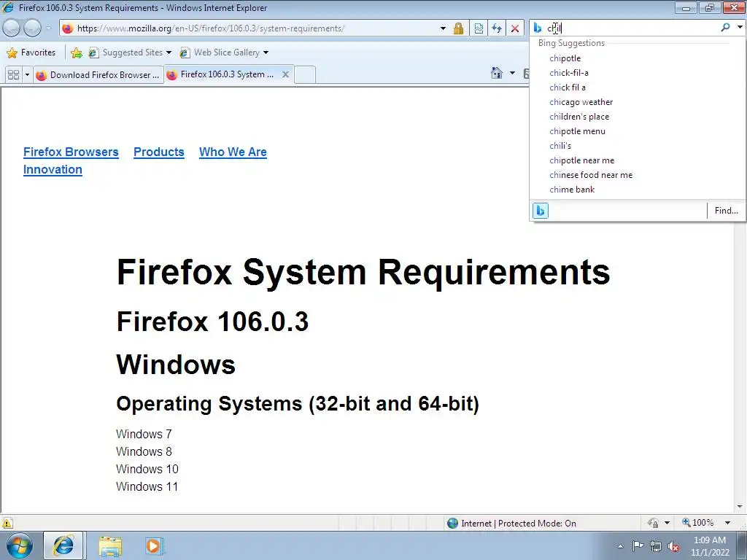Select chinese food near me suggestion
Viewport: 747px width, 560px height.
(x=591, y=175)
